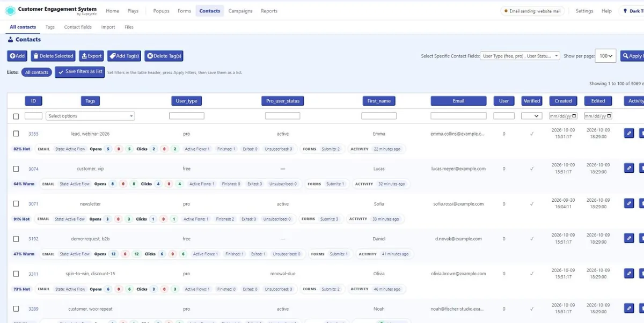The image size is (644, 323).
Task: Click the Add Tag(s) button
Action: point(124,56)
